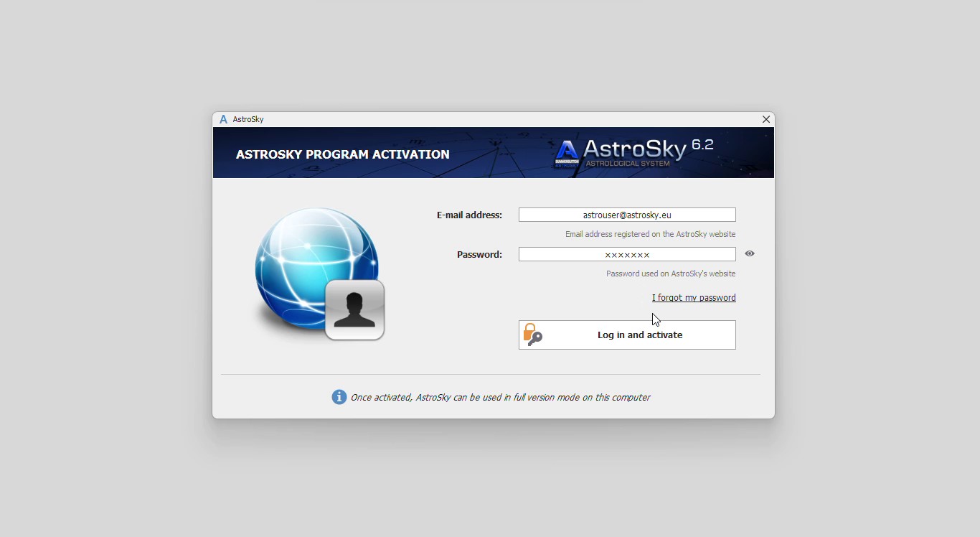Click the 'ASTROSKY PROGRAM ACTIVATION' heading
980x537 pixels.
(343, 154)
